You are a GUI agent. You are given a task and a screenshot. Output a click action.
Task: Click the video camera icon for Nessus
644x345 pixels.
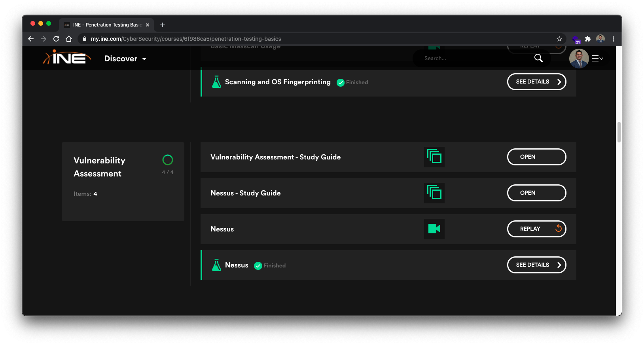coord(434,229)
